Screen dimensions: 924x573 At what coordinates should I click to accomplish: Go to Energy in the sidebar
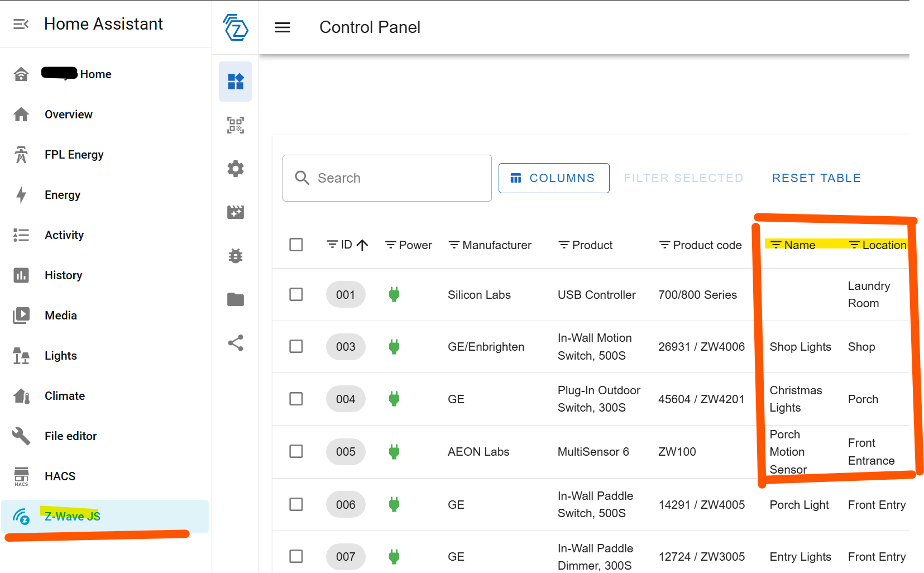point(63,195)
